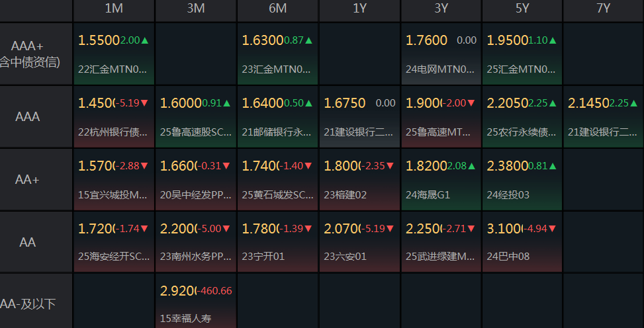Click red down arrow beside -5.00 change

(226, 229)
